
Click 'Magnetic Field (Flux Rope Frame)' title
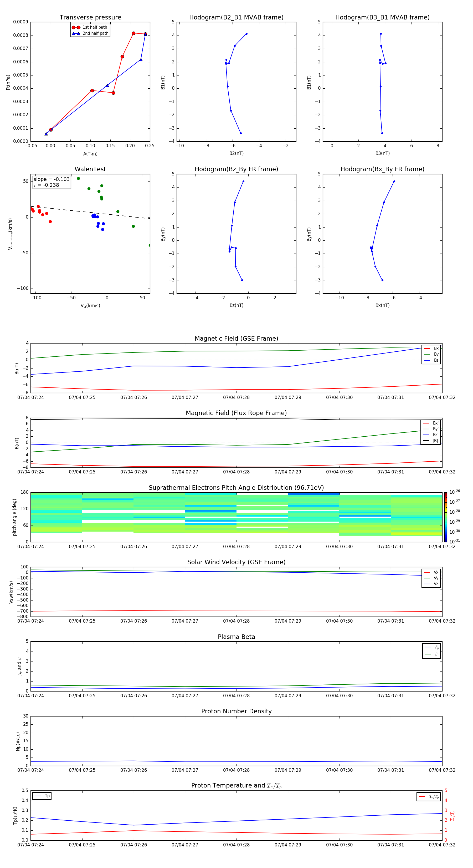(x=236, y=413)
